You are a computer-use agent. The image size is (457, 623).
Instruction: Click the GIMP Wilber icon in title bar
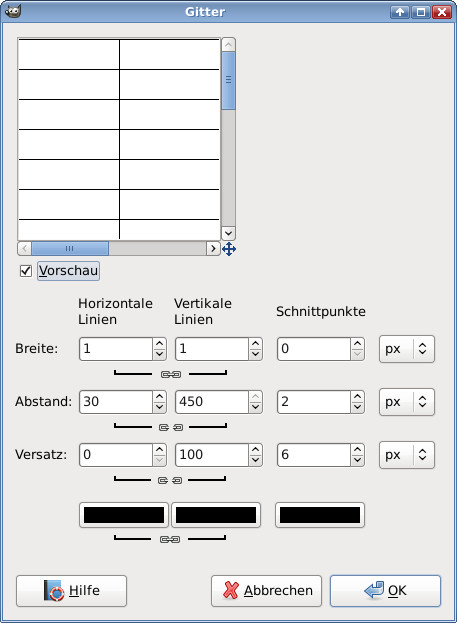click(x=13, y=11)
